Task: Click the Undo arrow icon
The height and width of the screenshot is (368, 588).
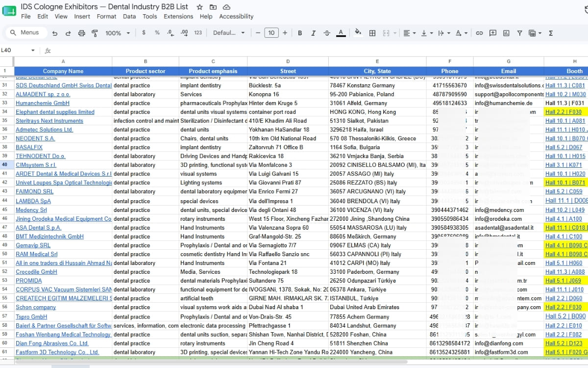Action: (55, 33)
